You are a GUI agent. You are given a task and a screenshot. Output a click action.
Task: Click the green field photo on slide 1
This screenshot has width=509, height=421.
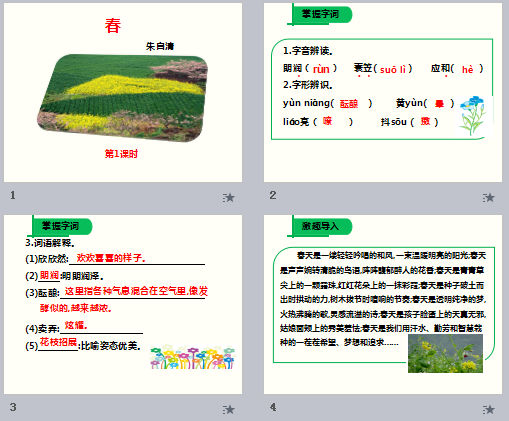click(x=122, y=98)
